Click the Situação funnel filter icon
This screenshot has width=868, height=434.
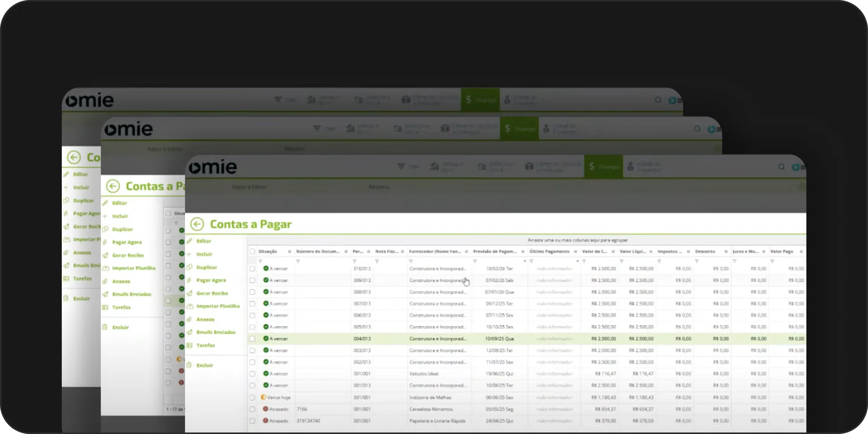[260, 261]
